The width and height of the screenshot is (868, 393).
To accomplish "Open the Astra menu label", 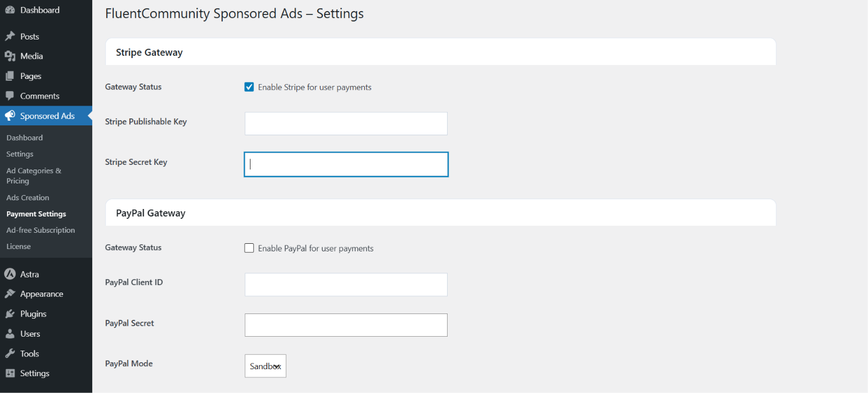I will pyautogui.click(x=30, y=274).
